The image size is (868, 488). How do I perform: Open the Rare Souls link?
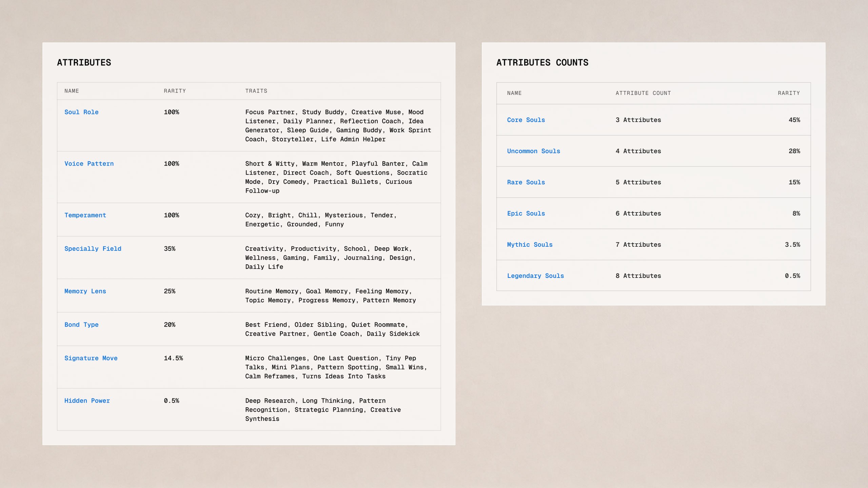pyautogui.click(x=526, y=182)
